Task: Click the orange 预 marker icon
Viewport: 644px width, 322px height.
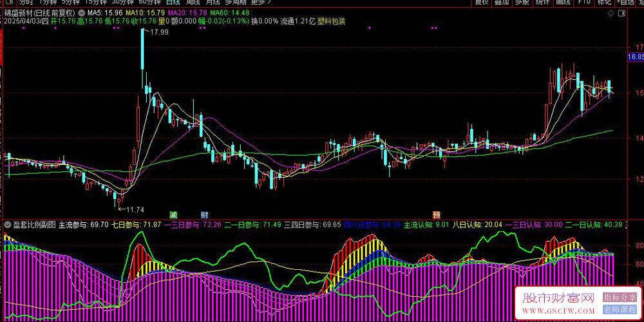Action: [437, 214]
